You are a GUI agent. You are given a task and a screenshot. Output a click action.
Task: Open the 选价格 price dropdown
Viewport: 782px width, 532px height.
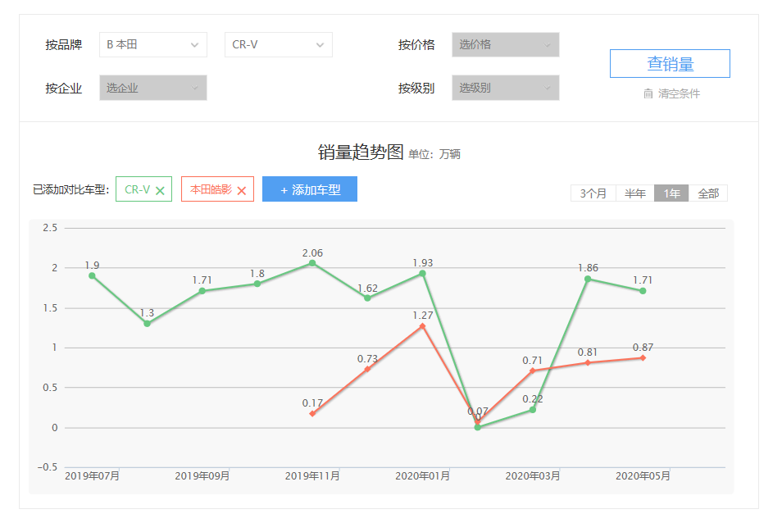pos(505,45)
